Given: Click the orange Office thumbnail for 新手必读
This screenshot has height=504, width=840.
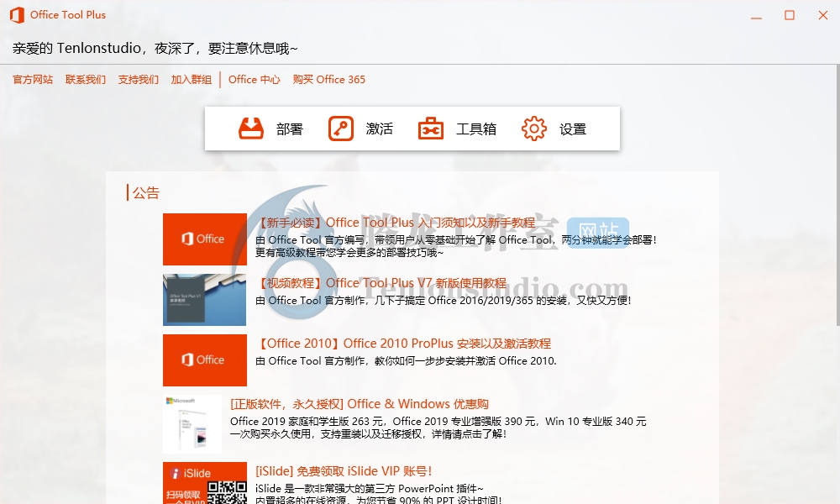Looking at the screenshot, I should coord(205,239).
